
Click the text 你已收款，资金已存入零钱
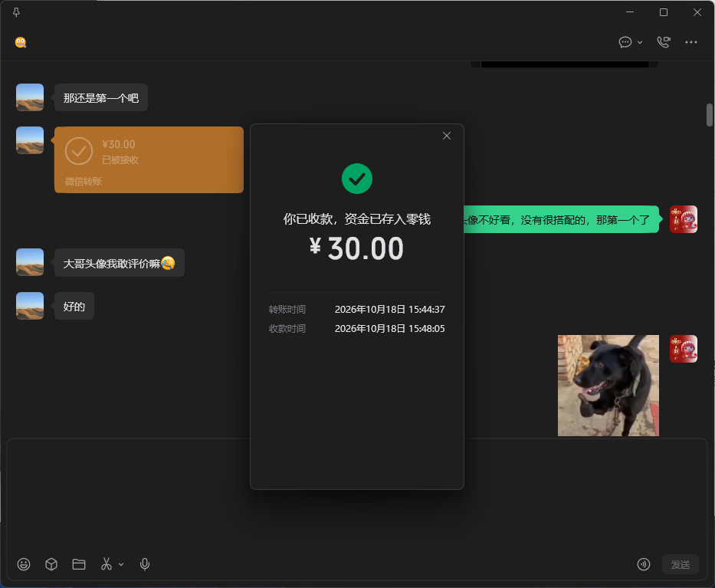[x=357, y=219]
